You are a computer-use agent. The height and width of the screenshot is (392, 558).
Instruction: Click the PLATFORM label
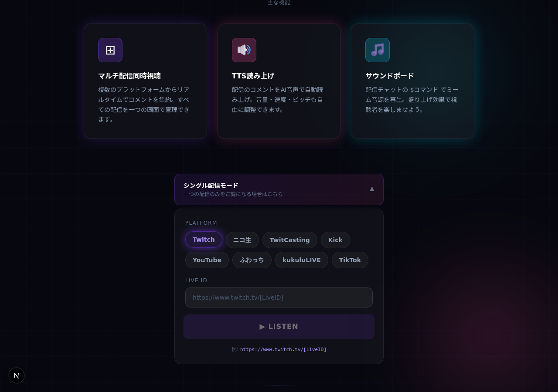(x=201, y=223)
